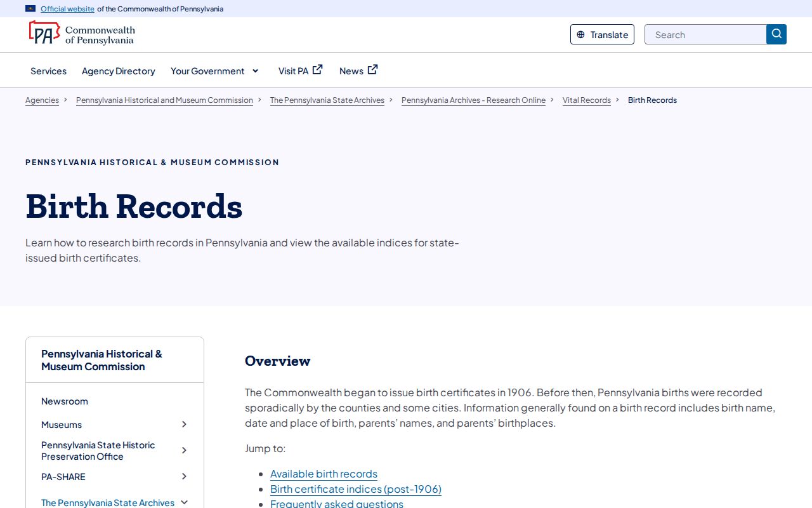
Task: Click the Pennsylvania flag icon in top banner
Action: [30, 9]
